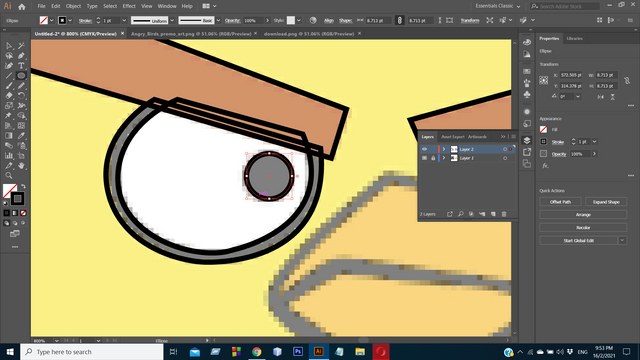Toggle constrain proportions in Properties Transform
The image size is (640, 360).
[627, 80]
